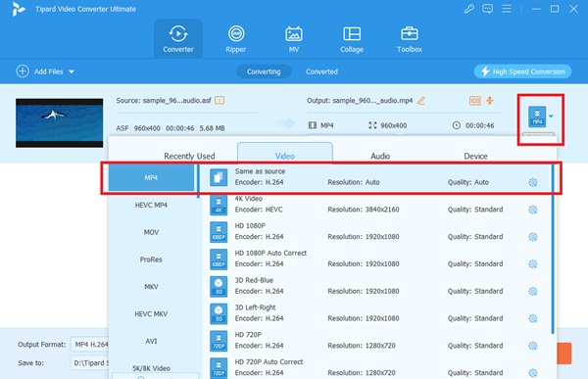Choose MP4 in format list
Viewport: 588px width, 379px height.
(151, 177)
